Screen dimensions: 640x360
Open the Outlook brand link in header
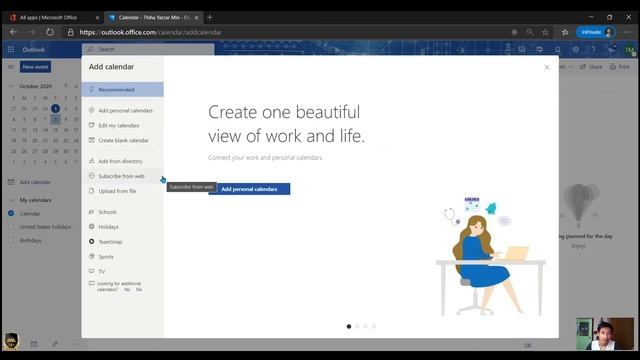[33, 49]
